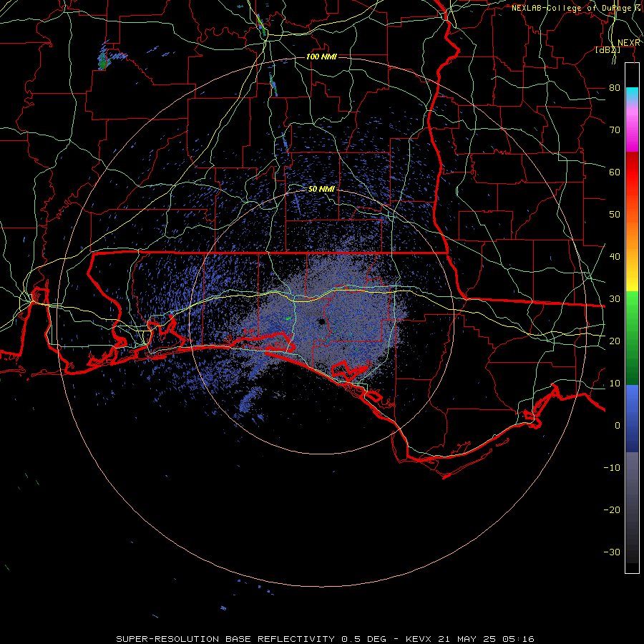Click the magenta segment of the reflectivity color bar

[632, 132]
